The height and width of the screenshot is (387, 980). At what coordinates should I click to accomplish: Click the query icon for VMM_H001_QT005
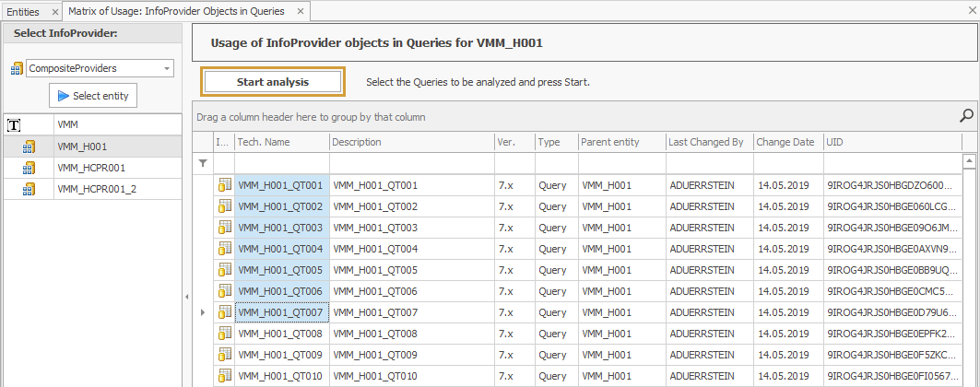point(224,270)
